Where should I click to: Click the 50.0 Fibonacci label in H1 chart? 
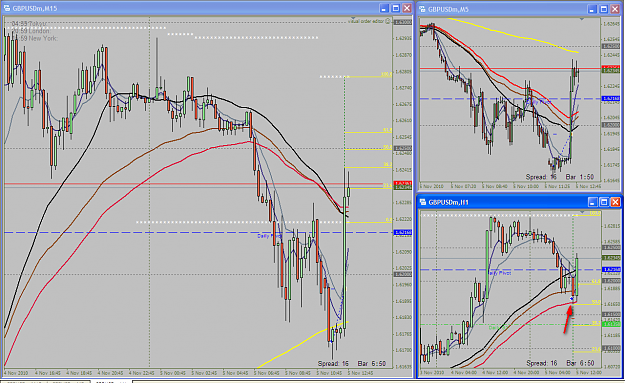[596, 302]
